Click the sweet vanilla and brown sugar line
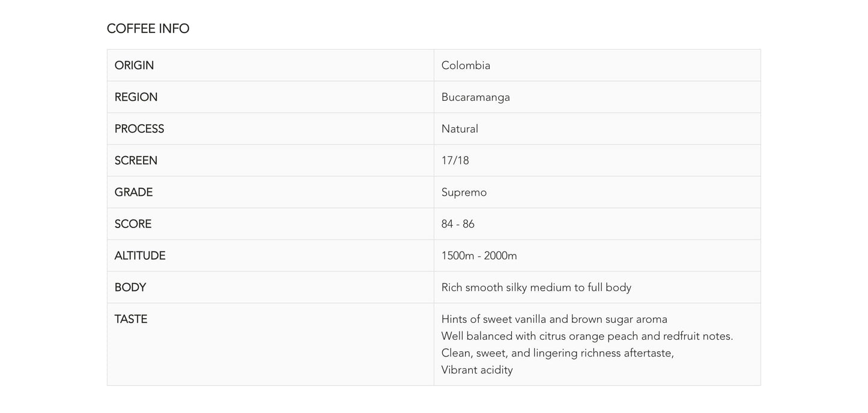 pos(554,319)
